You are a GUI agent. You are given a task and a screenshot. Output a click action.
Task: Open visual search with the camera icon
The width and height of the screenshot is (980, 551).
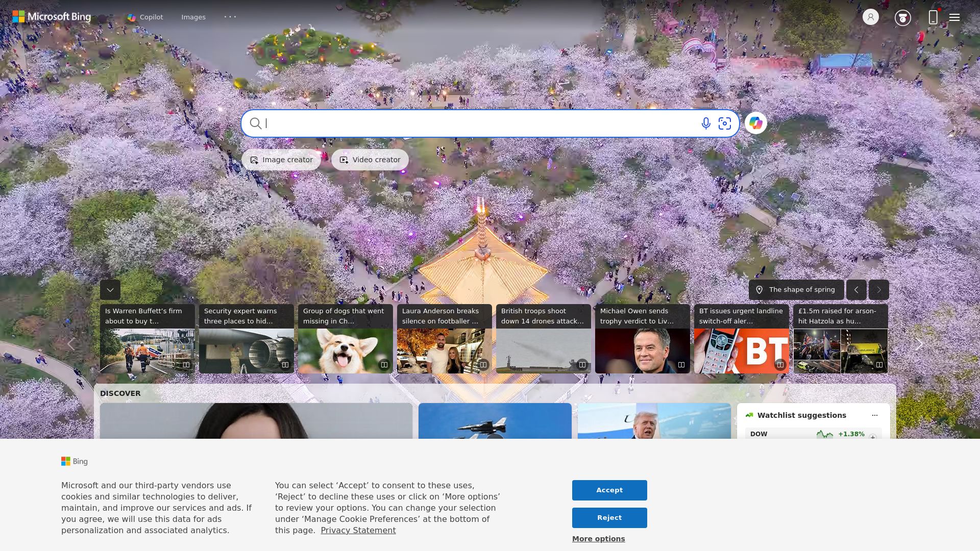(x=725, y=123)
